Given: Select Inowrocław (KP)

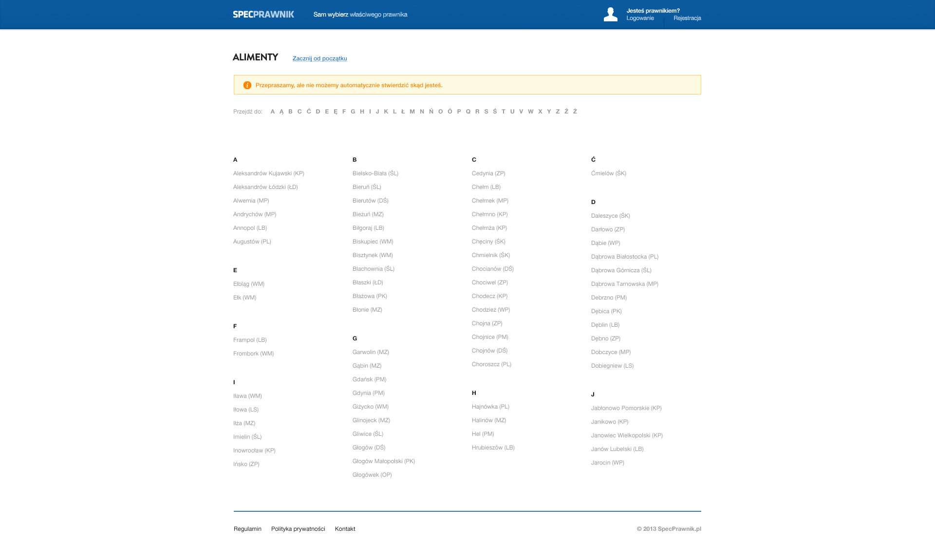Looking at the screenshot, I should [x=255, y=450].
